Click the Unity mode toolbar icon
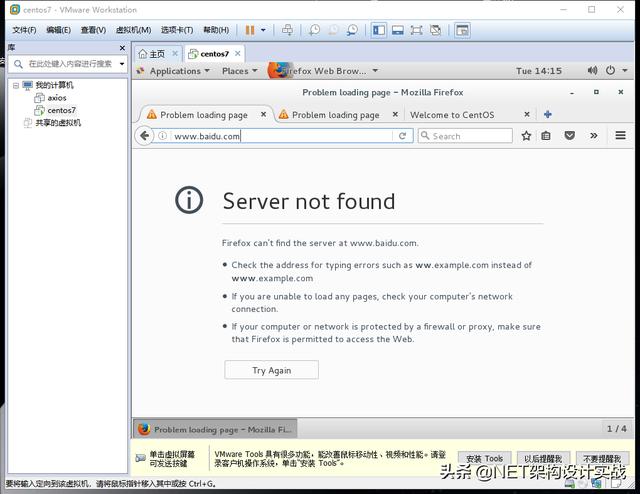Screen dimensions: 640x494 point(436,30)
